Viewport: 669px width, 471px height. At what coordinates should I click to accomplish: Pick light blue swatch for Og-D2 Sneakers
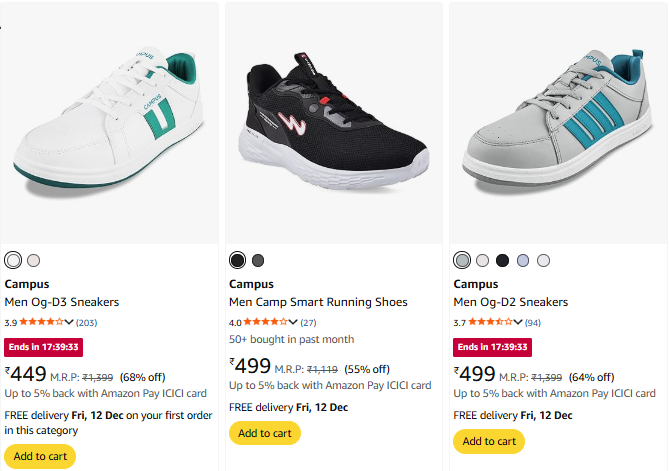pos(523,260)
